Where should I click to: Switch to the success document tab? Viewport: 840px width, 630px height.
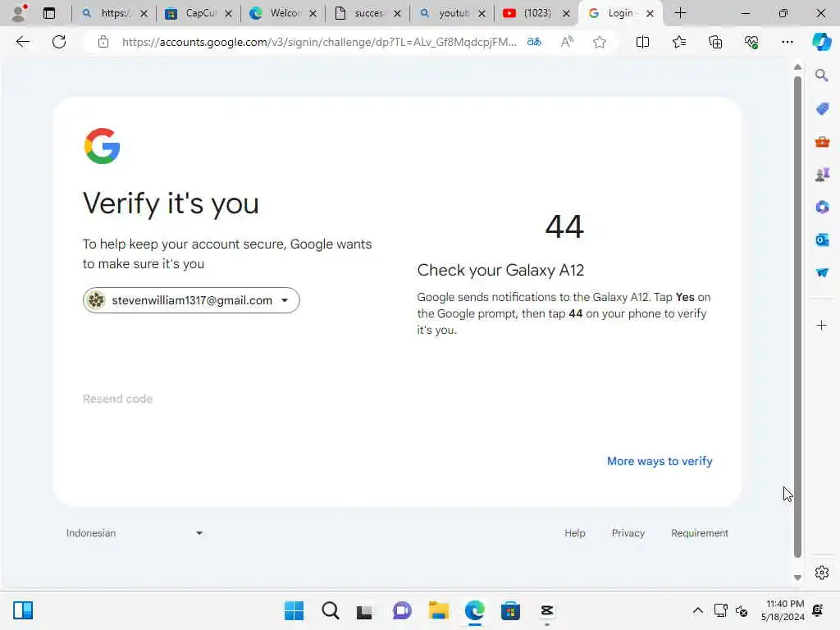point(367,13)
